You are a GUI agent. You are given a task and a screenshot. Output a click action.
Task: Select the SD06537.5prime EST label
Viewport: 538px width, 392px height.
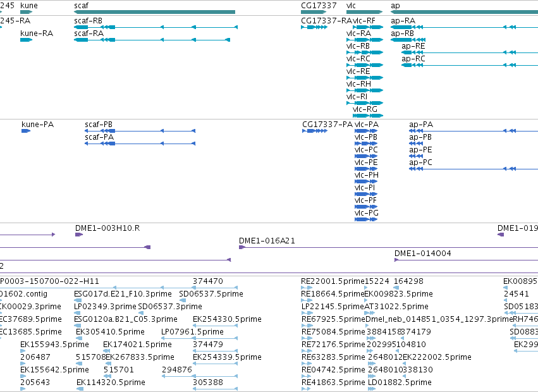211,294
